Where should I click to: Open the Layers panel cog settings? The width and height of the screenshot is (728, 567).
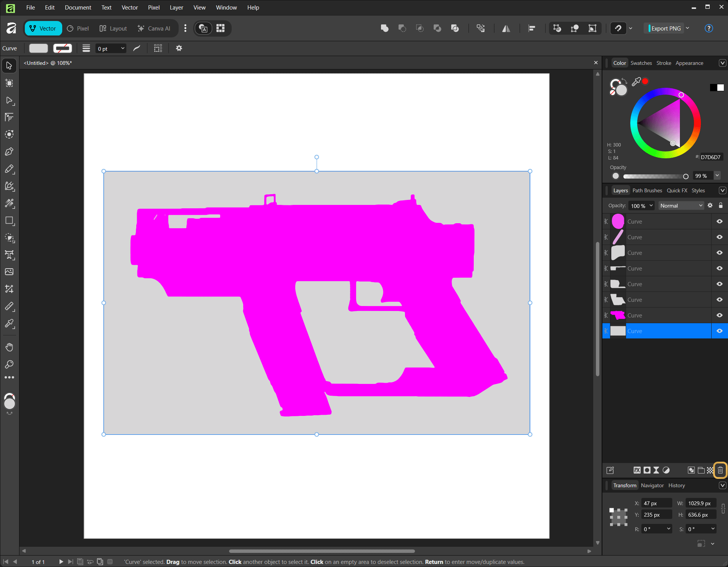click(710, 205)
